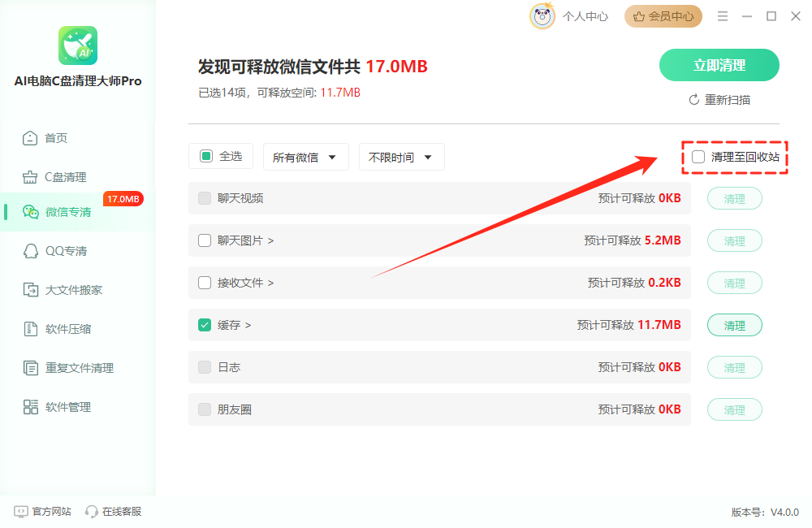The image size is (812, 528).
Task: Click the 预计可释放 5.2MB value
Action: tap(633, 240)
